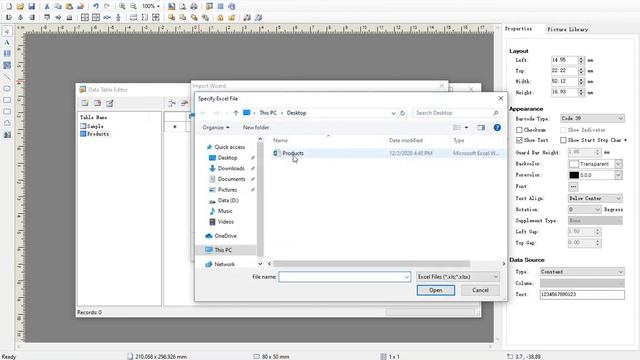
Task: Click the Name column header in file list
Action: click(280, 140)
